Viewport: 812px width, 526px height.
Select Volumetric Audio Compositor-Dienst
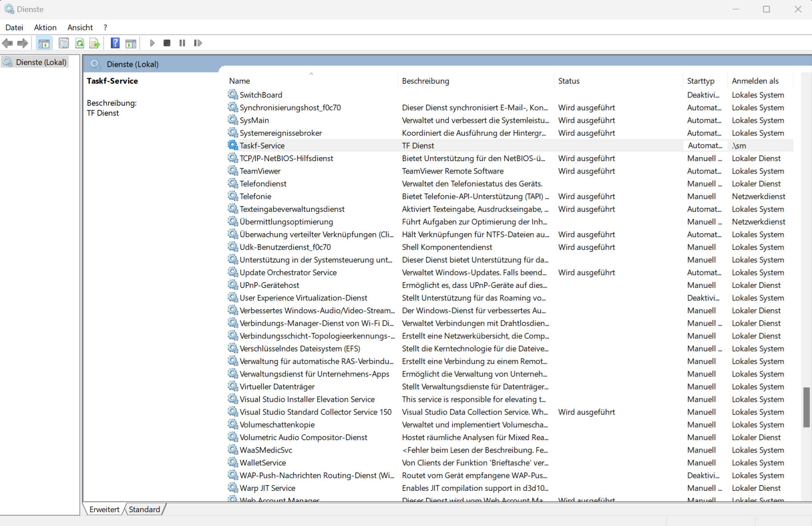(x=304, y=437)
